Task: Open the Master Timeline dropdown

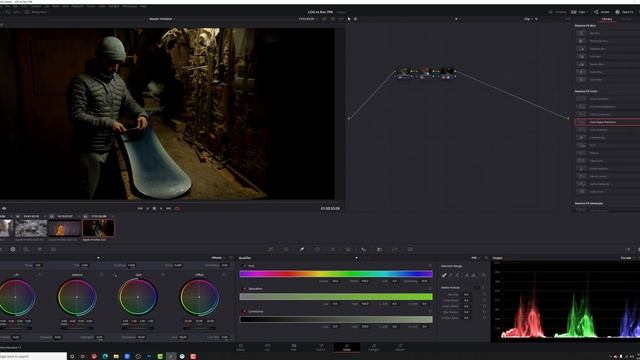Action: point(162,19)
